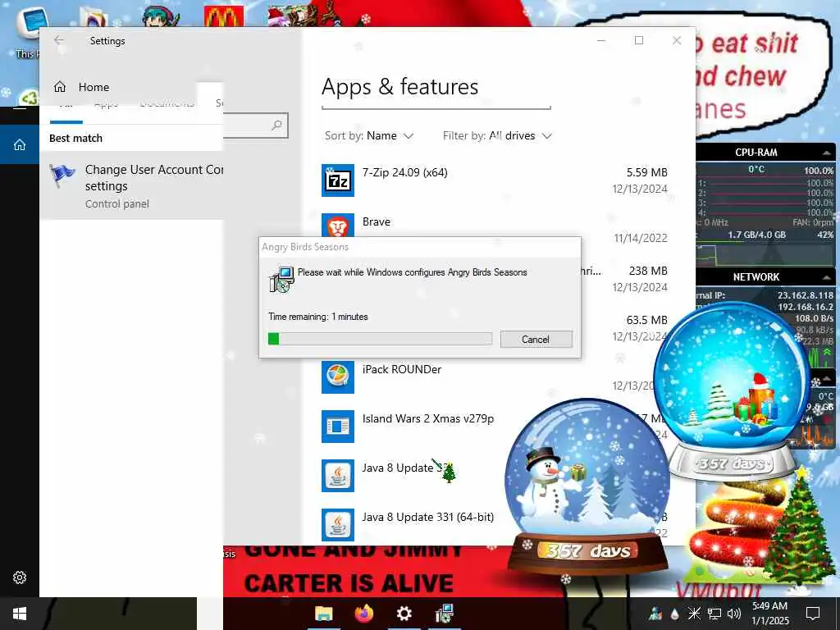Click the installer icon in Angry Birds dialog
This screenshot has width=840, height=630.
click(281, 279)
